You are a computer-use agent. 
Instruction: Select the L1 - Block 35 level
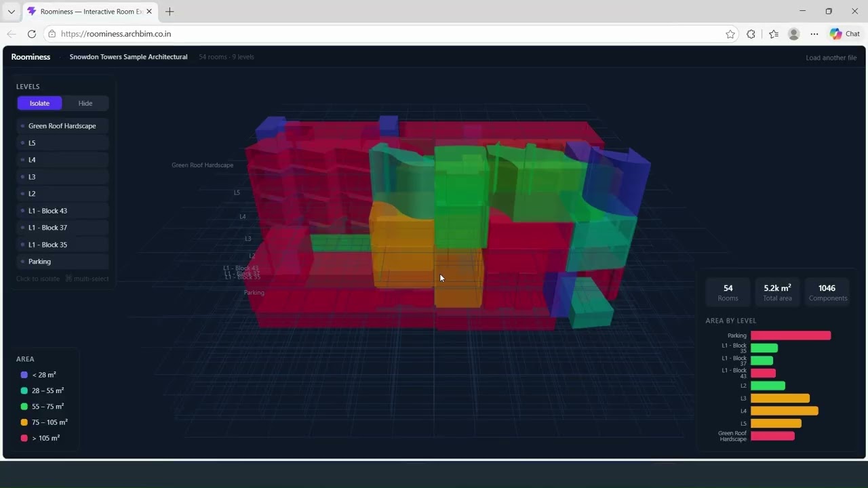click(62, 245)
